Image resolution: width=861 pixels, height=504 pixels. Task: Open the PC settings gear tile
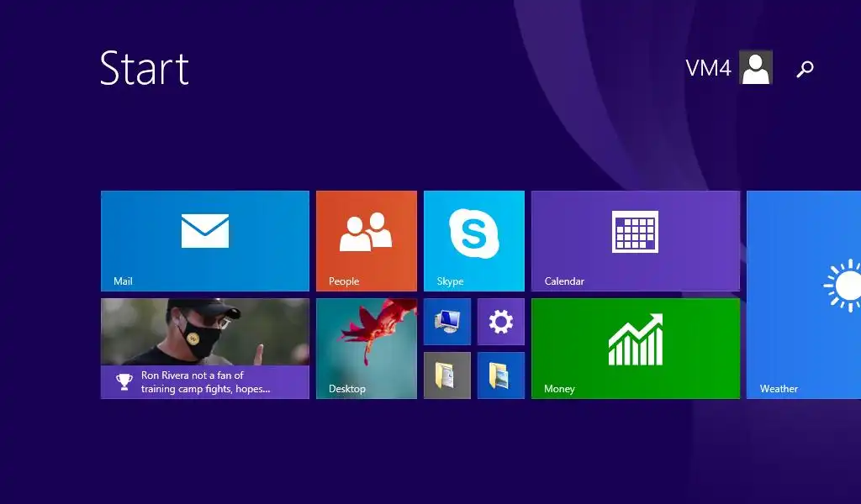point(501,322)
